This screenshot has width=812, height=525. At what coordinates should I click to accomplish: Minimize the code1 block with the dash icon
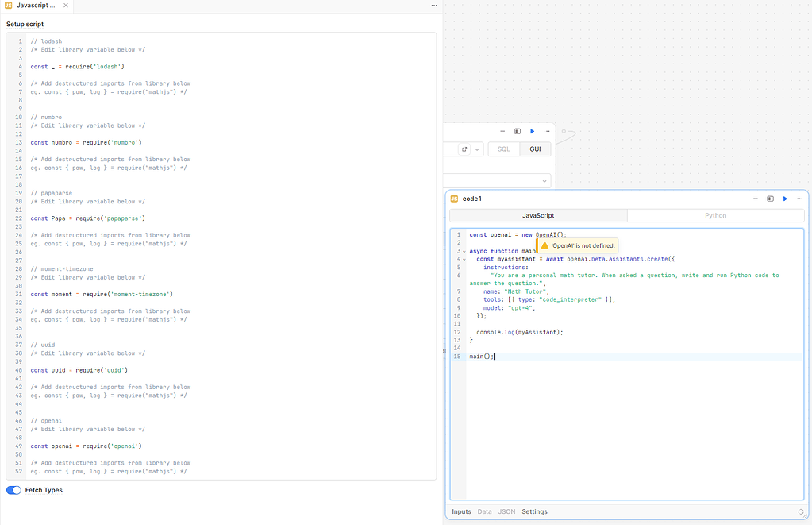[755, 199]
